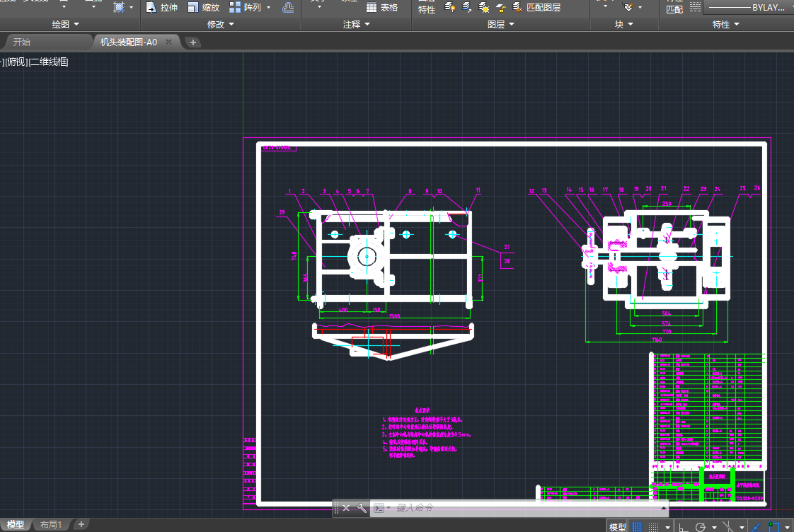Open the snap mode settings dropdown
The width and height of the screenshot is (794, 532).
tap(667, 528)
